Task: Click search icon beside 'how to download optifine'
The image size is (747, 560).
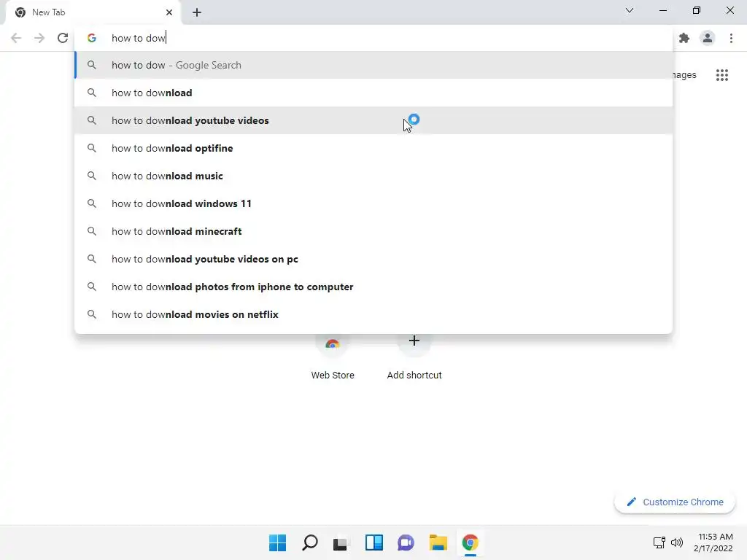Action: tap(92, 148)
